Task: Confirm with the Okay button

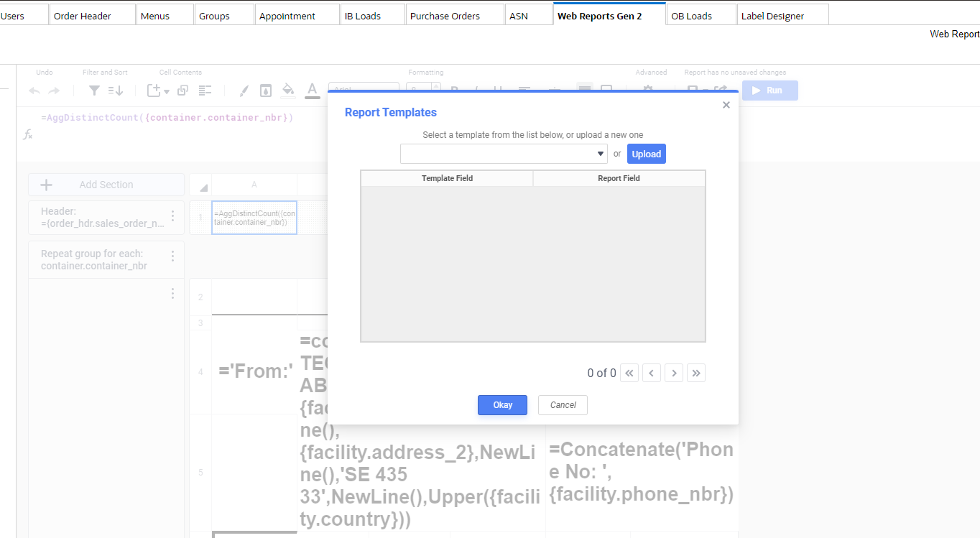Action: [x=502, y=405]
